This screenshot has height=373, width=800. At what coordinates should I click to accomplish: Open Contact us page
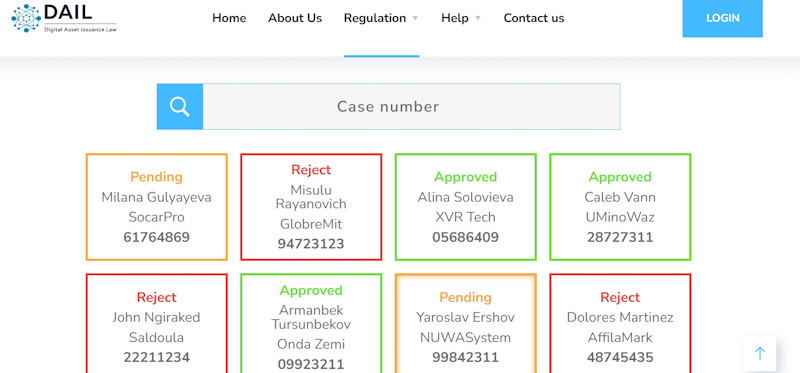tap(534, 18)
